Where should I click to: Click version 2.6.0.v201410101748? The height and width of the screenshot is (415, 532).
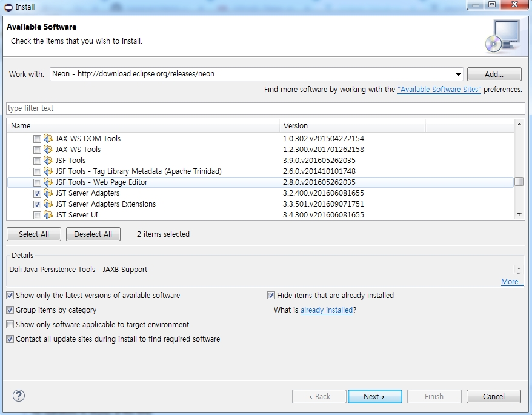click(319, 171)
